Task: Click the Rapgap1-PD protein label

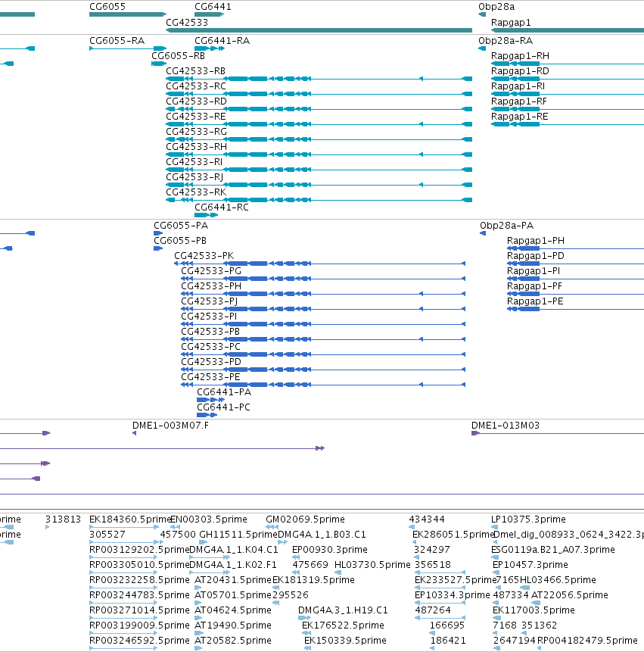Action: click(x=536, y=256)
